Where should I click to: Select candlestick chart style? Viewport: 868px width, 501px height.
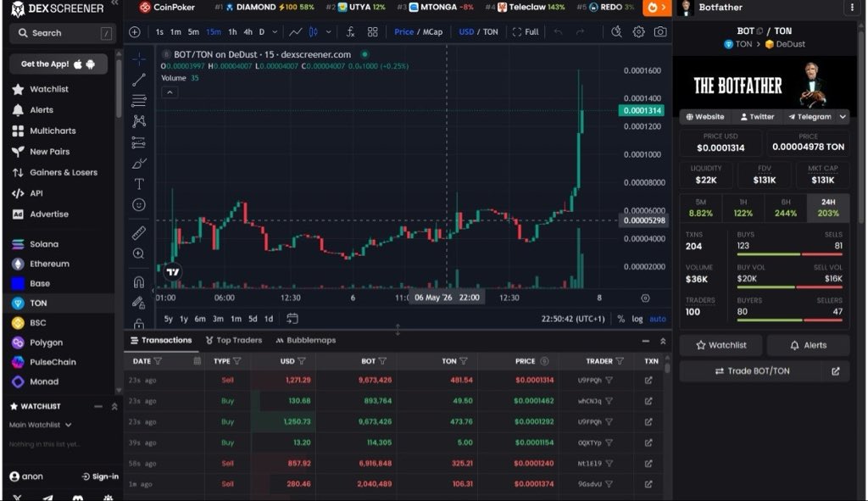[x=314, y=32]
